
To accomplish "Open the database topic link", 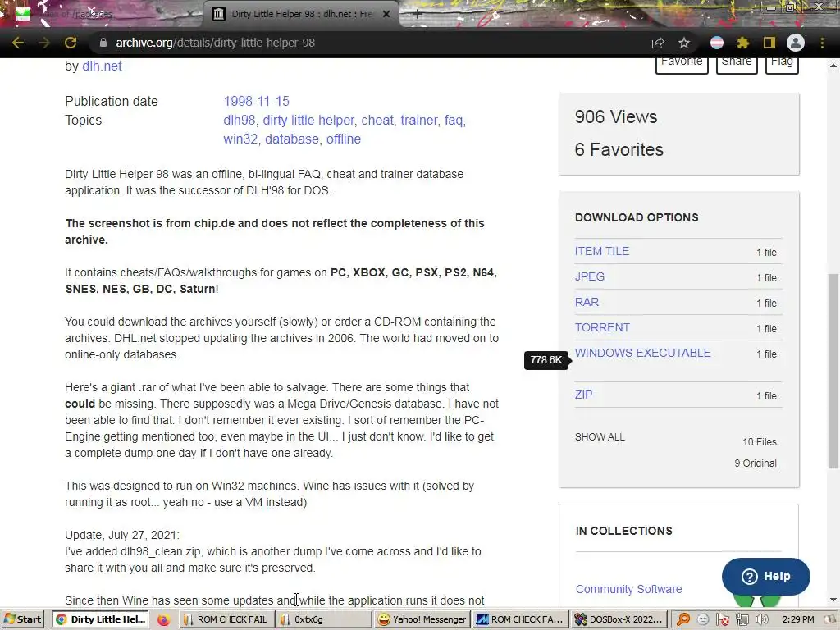I will coord(292,139).
